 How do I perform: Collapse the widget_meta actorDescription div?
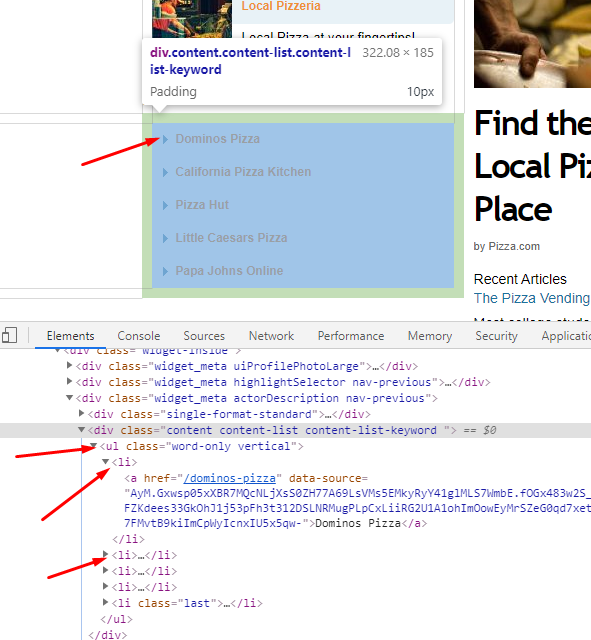(x=69, y=398)
